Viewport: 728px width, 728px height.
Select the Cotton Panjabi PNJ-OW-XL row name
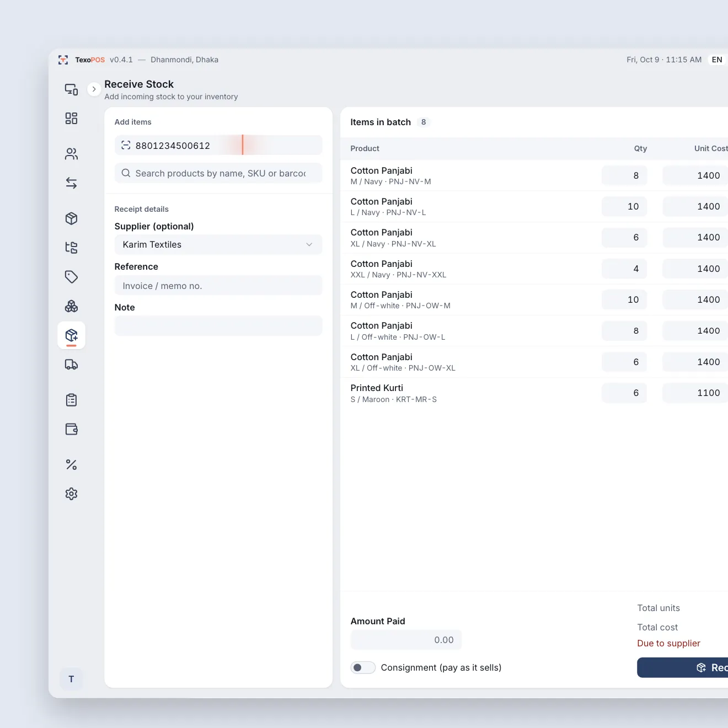tap(382, 357)
